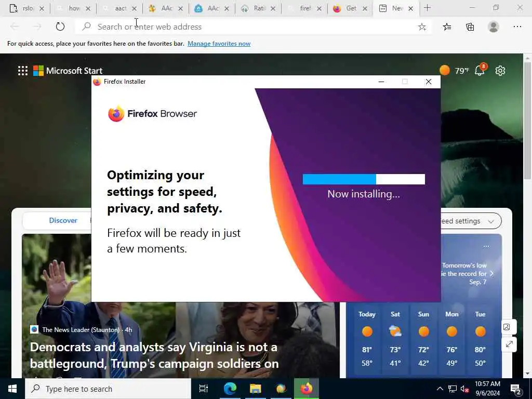Screen dimensions: 532x399
Task: Click the Manage favorites now link
Action: (219, 44)
